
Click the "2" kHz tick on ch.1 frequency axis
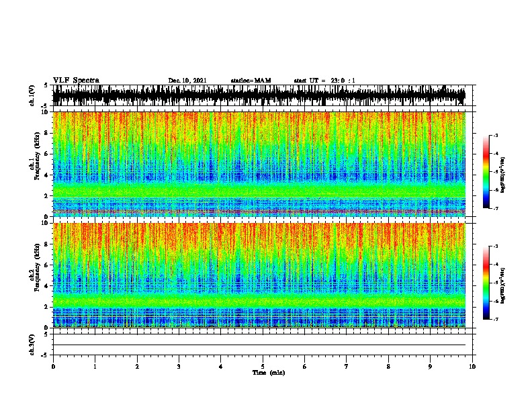point(46,195)
